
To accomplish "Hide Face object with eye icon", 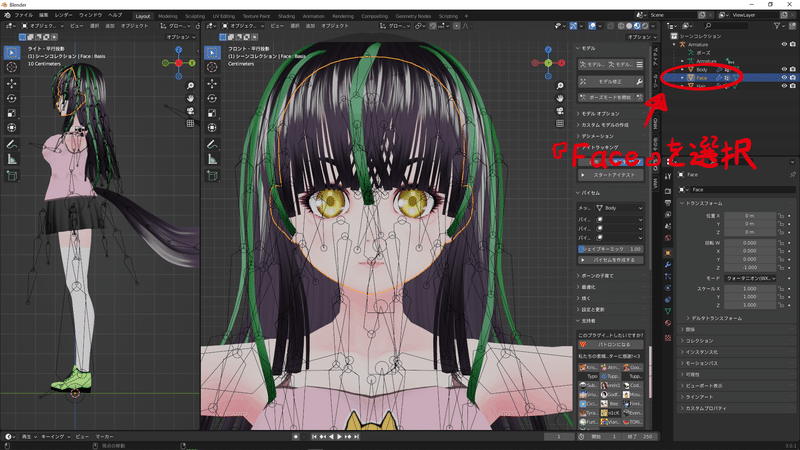I will click(784, 78).
